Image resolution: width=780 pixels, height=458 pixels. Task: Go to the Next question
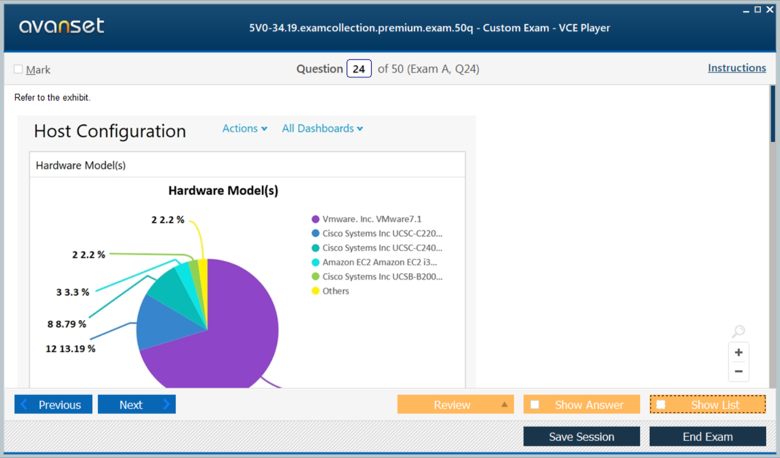pos(137,404)
